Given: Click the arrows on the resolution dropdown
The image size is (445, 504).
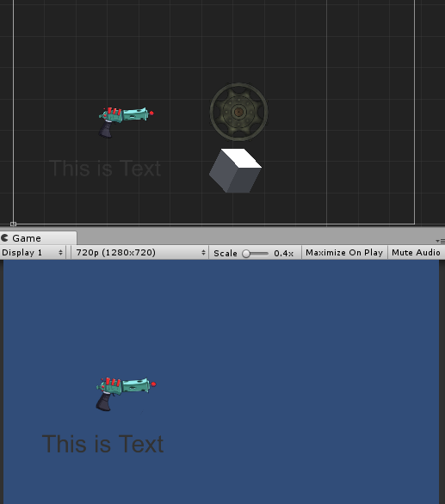Looking at the screenshot, I should [203, 253].
